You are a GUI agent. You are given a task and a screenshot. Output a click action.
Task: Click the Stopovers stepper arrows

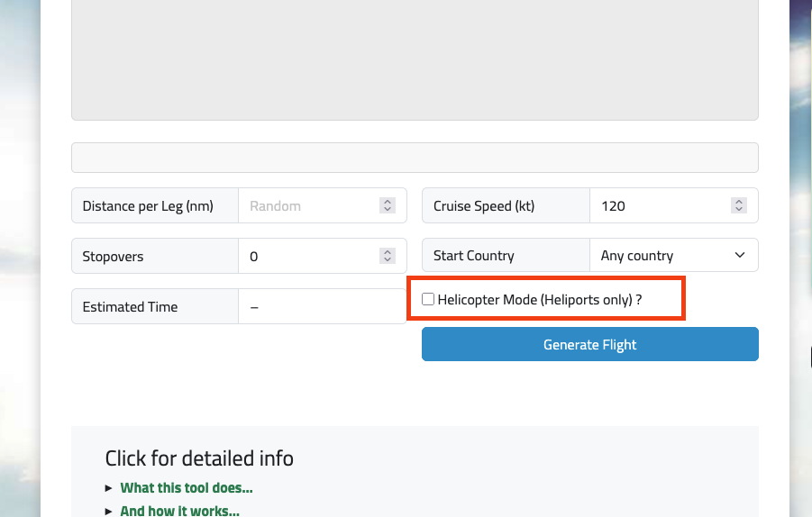click(x=388, y=257)
